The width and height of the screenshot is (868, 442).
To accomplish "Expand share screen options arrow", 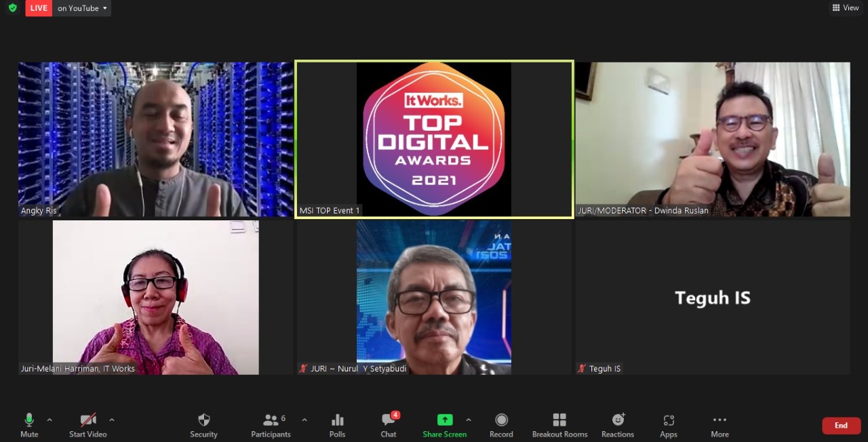I will [x=469, y=420].
